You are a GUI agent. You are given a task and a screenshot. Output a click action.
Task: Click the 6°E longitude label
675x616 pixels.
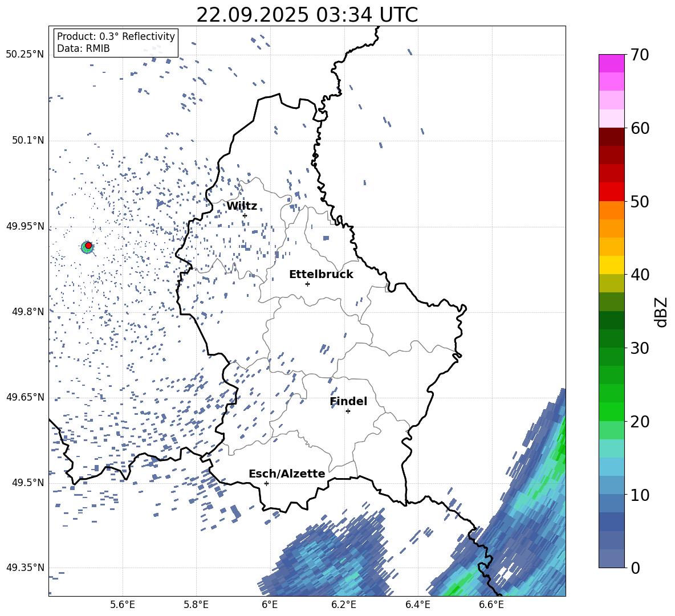[x=270, y=605]
